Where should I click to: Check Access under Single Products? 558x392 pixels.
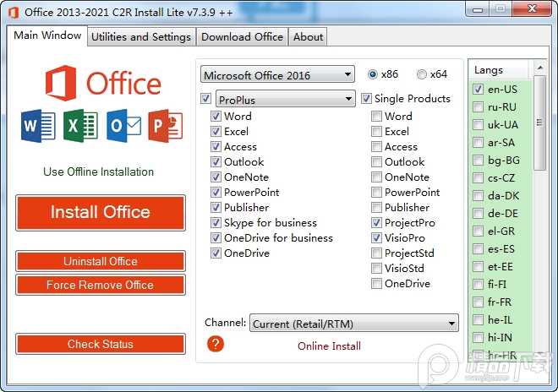[376, 146]
